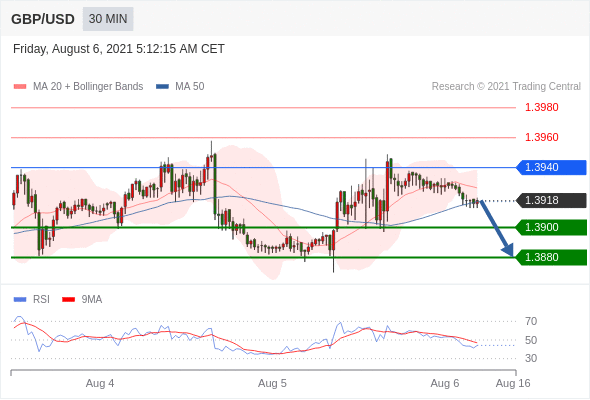The image size is (590, 400).
Task: Click the blue downward forecast arrow
Action: (x=497, y=228)
